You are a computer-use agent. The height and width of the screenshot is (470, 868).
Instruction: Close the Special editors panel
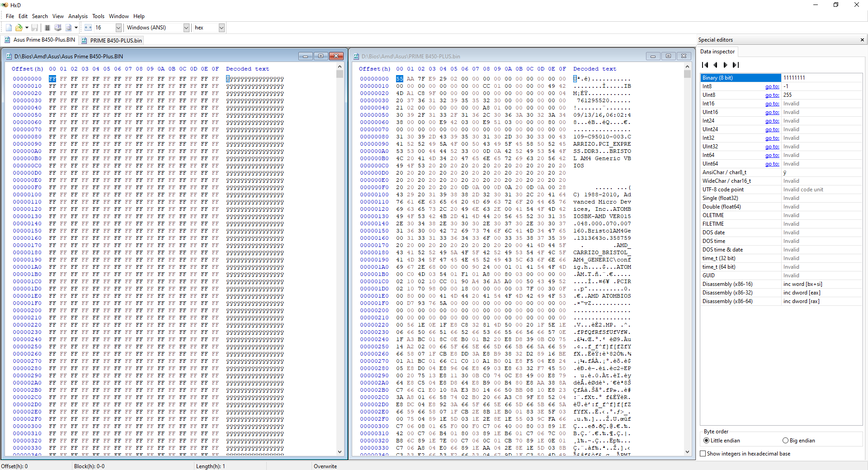(x=862, y=40)
